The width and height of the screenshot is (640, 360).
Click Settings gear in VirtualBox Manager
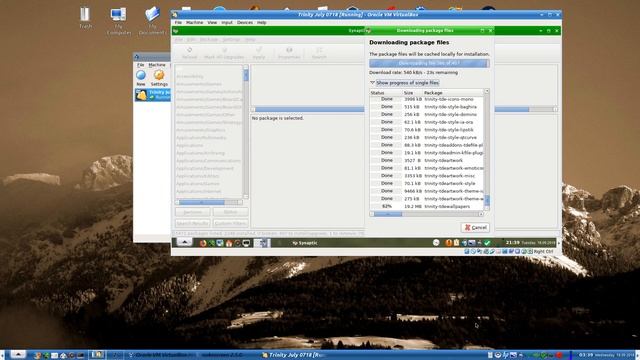pyautogui.click(x=159, y=78)
